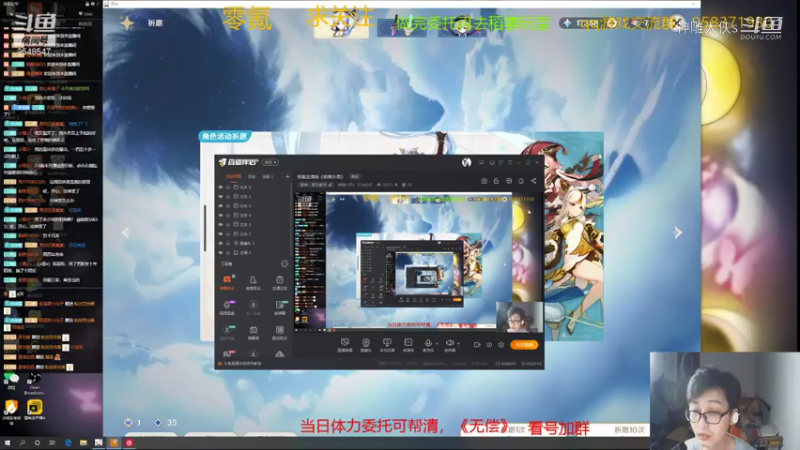Open Windows taskbar search

(22, 443)
